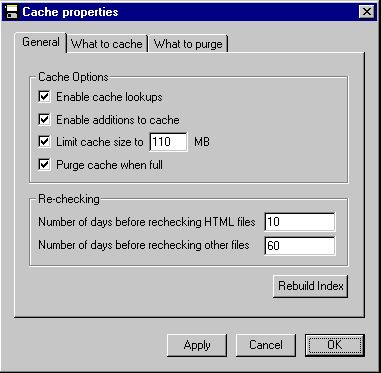Close the Cache properties dialog
Viewport: 381px width, 373px height.
[x=367, y=12]
